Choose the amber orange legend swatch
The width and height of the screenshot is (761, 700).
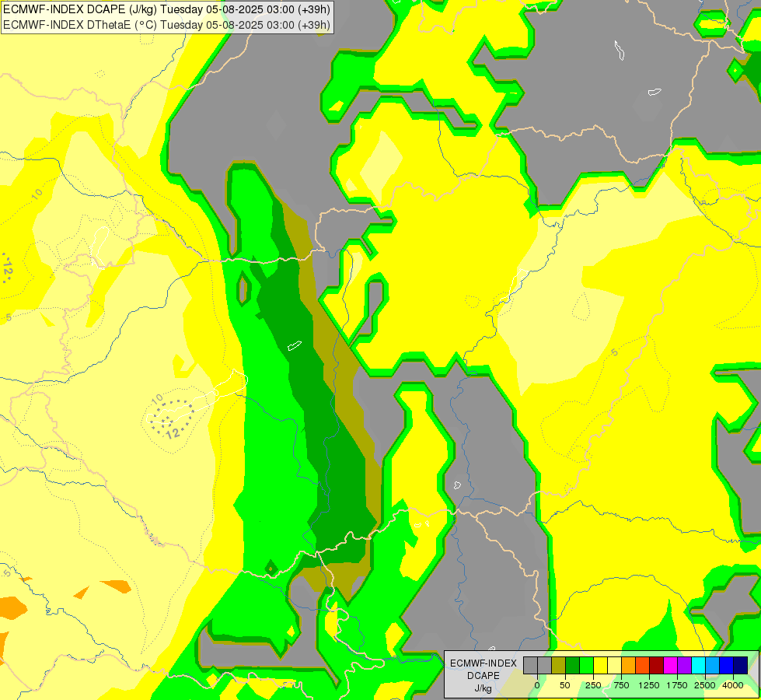tap(629, 665)
